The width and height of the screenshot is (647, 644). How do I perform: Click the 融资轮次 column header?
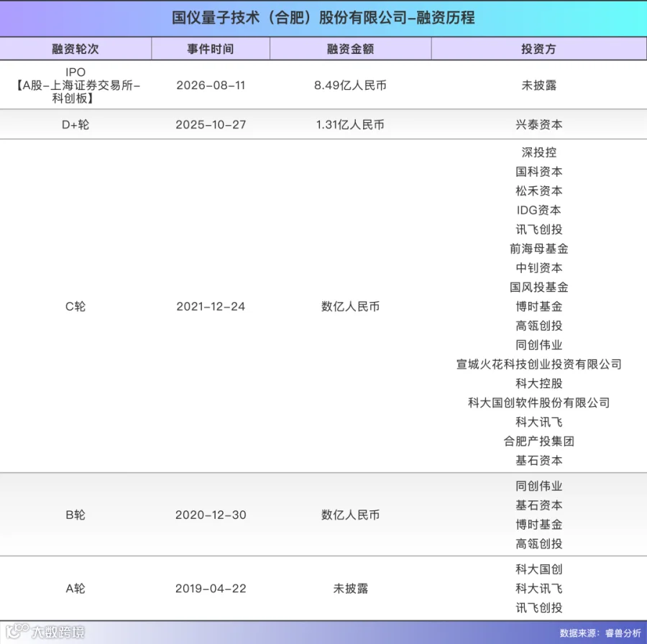tap(75, 49)
